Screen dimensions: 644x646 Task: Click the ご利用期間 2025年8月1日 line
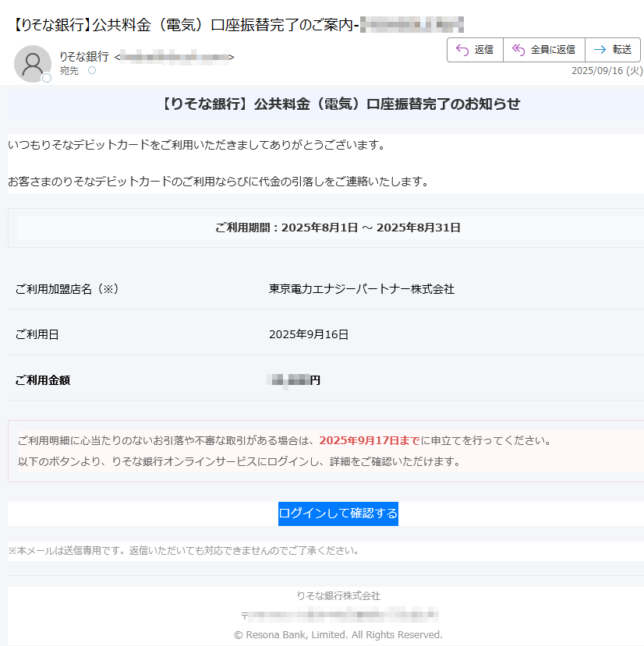click(x=338, y=228)
